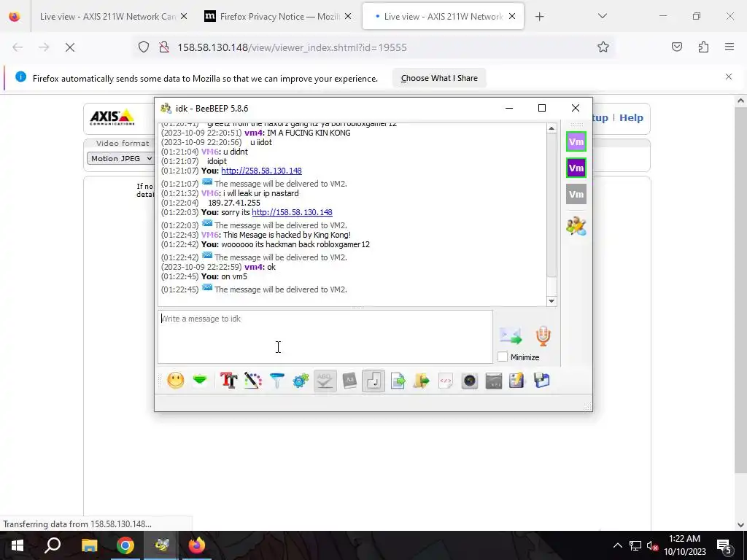Stop loading the page
Viewport: 747px width, 560px height.
tap(70, 47)
